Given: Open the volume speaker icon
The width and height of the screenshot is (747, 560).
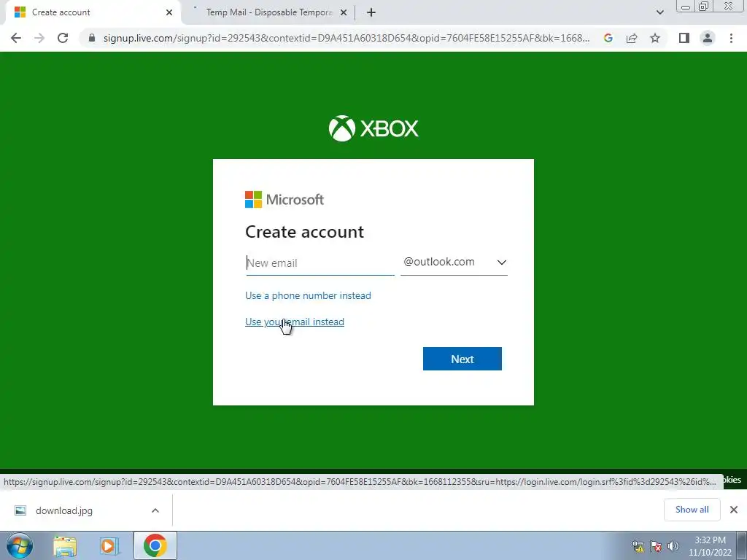Looking at the screenshot, I should click(673, 546).
